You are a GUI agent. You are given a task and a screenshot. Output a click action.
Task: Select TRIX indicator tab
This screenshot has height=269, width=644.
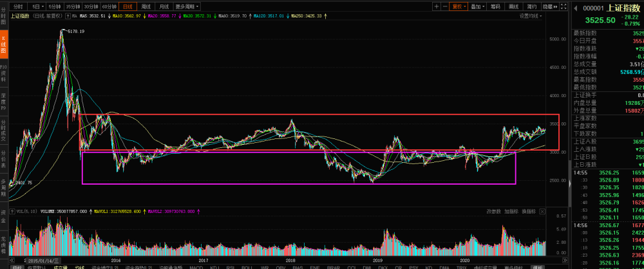(x=462, y=268)
